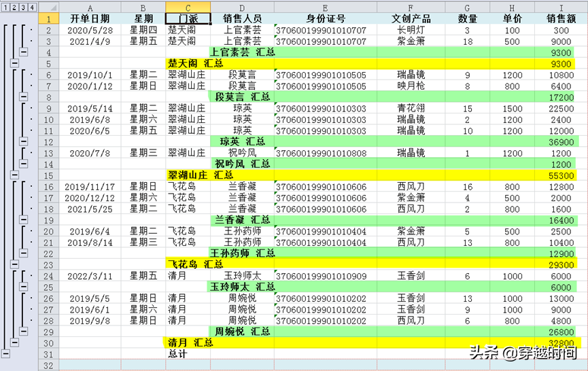Collapse the 兰香凝 汇总 group at row 19

pyautogui.click(x=24, y=219)
